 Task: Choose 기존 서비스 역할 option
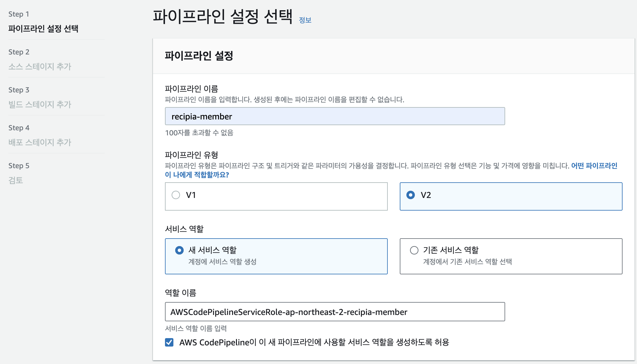click(x=414, y=250)
